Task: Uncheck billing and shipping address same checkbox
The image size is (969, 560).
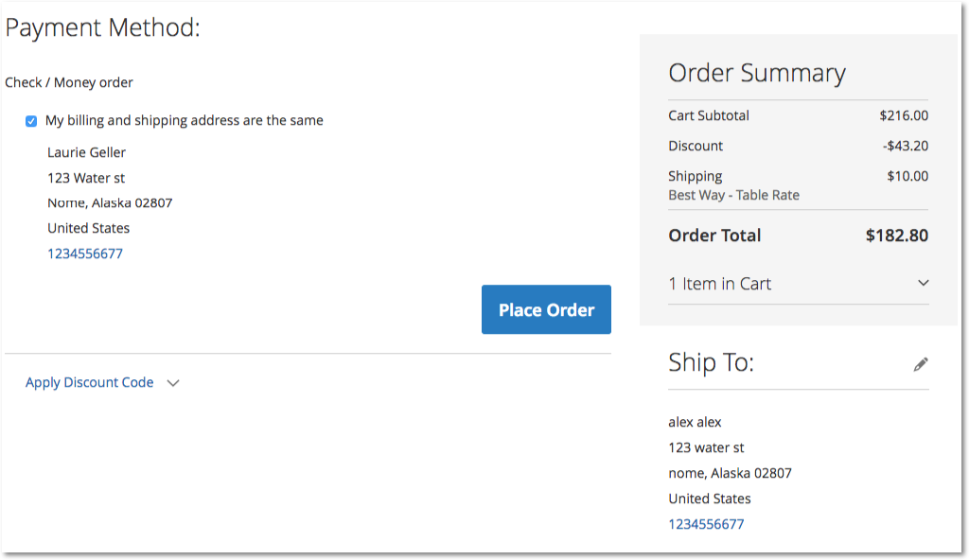Action: coord(31,121)
